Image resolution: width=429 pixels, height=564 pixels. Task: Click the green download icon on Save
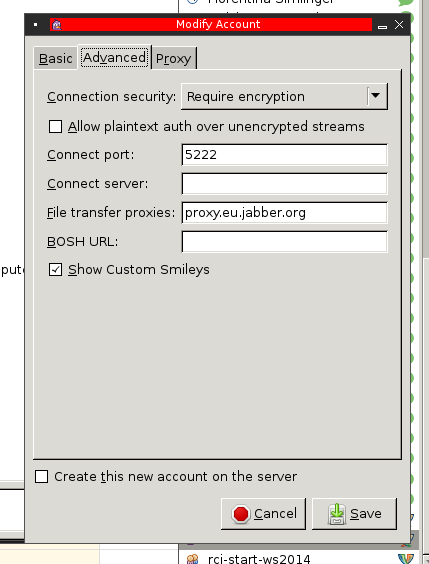pyautogui.click(x=337, y=514)
